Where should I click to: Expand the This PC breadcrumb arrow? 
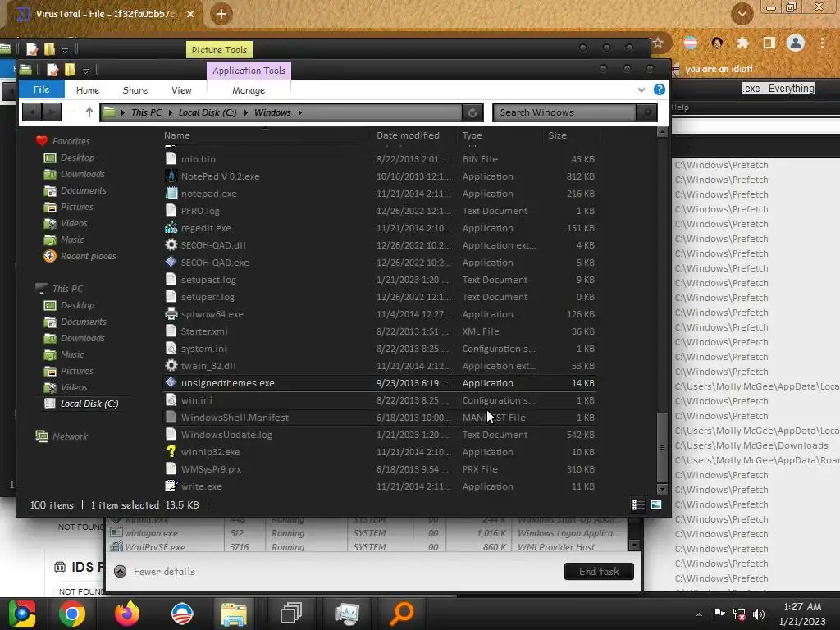(x=171, y=112)
